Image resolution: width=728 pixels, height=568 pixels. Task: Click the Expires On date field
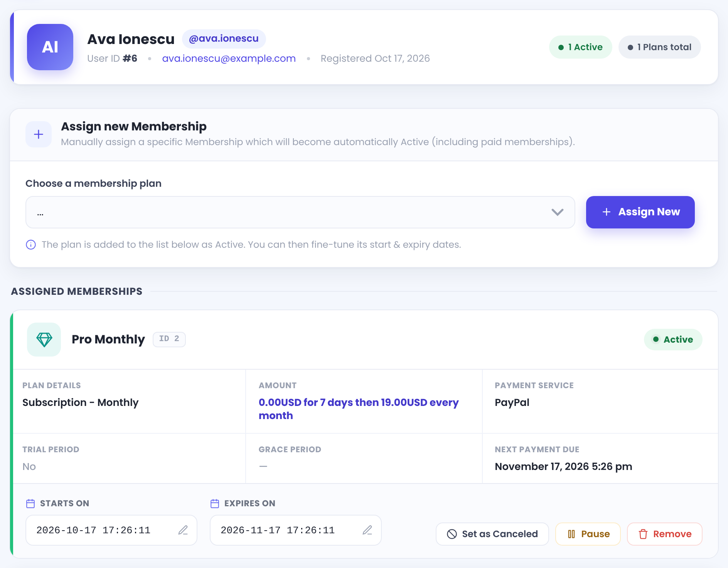(x=296, y=530)
